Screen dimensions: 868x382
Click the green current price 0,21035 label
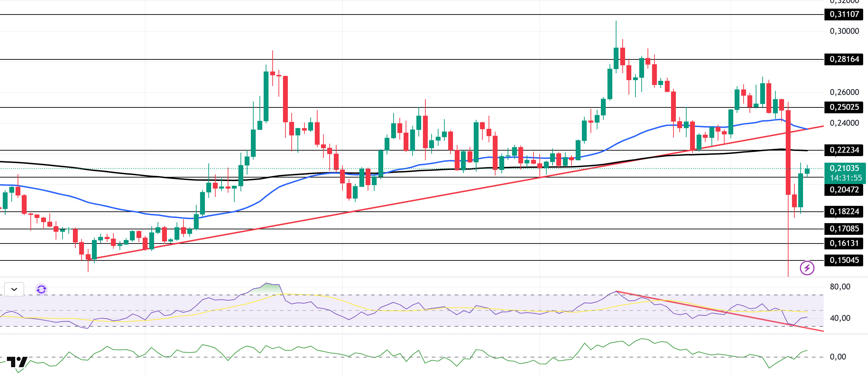(844, 169)
